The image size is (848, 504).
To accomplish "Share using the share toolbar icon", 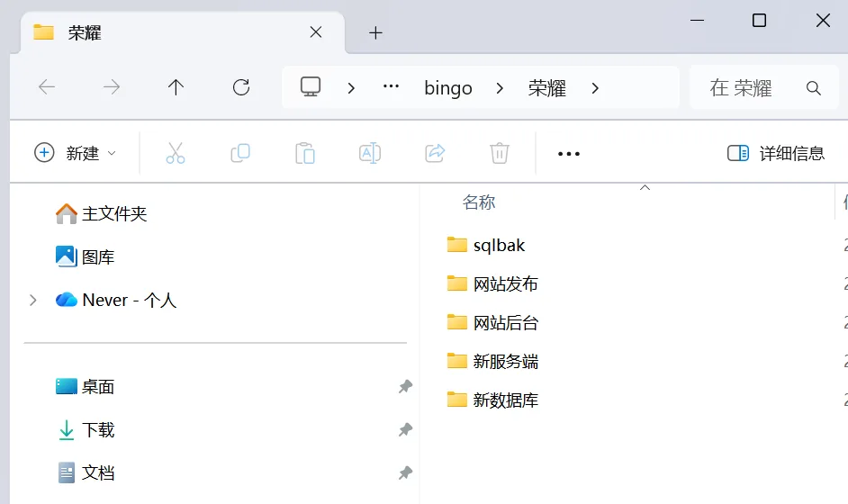I will (x=435, y=153).
